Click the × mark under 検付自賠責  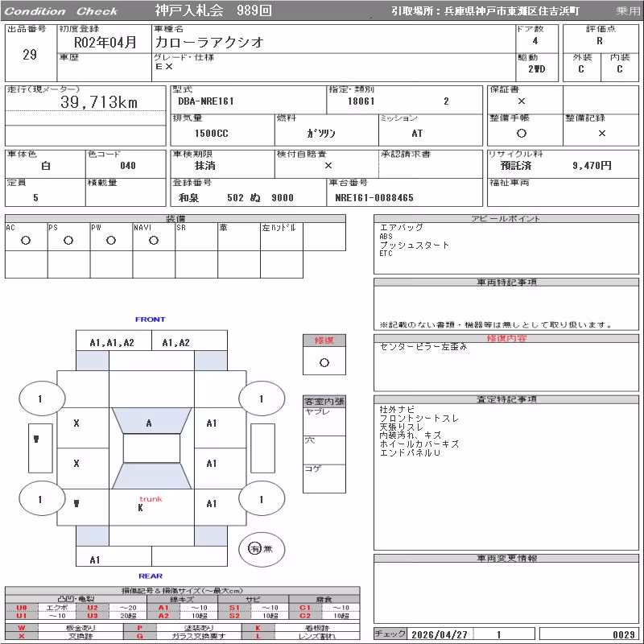coord(328,166)
